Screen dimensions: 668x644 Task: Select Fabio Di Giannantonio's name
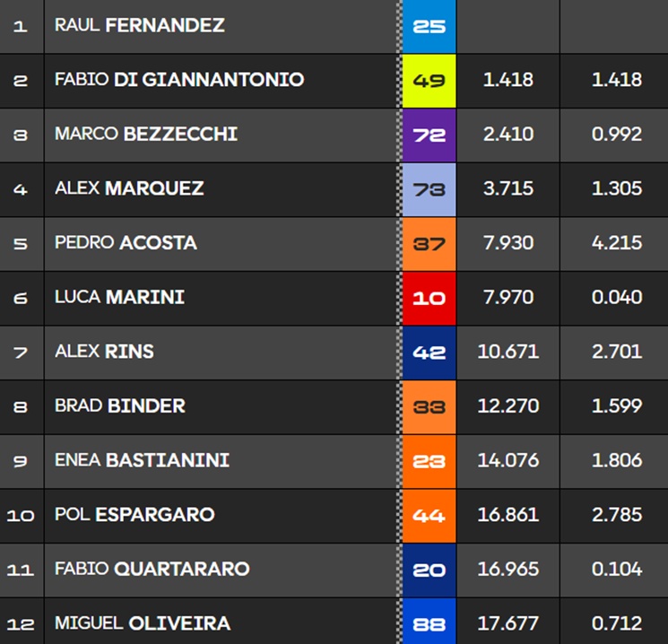click(178, 80)
